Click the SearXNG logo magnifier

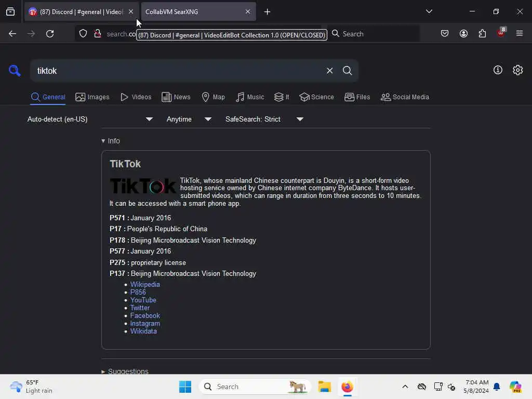[15, 71]
